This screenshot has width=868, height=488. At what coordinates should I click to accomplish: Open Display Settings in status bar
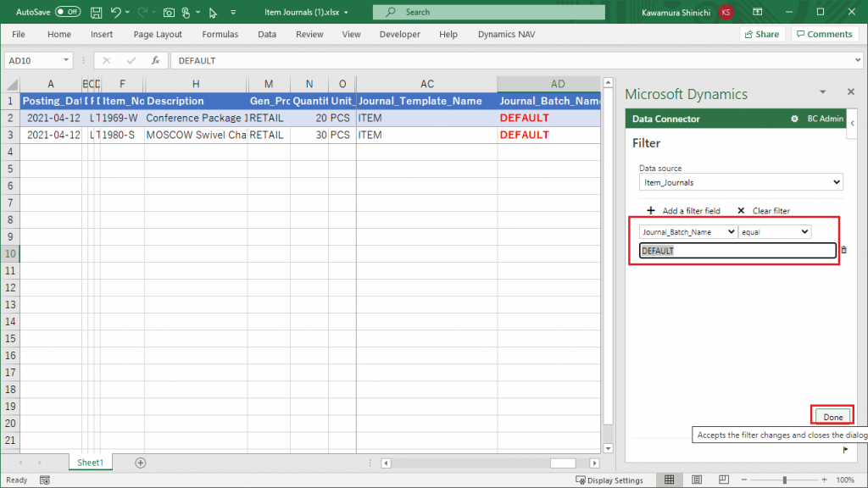tap(609, 480)
